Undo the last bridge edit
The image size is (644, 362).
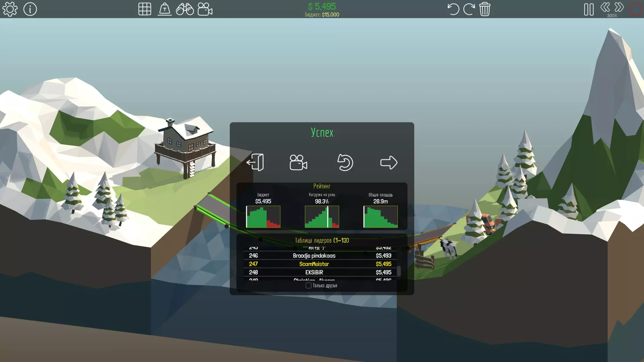(453, 9)
